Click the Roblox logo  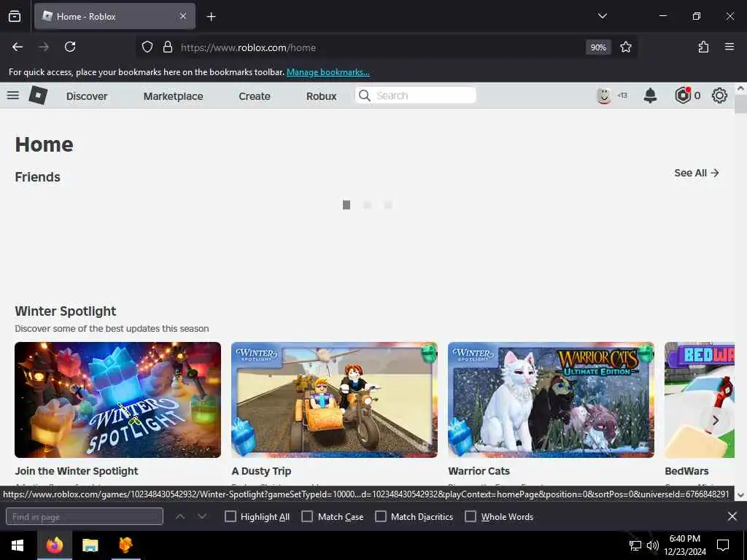point(38,96)
